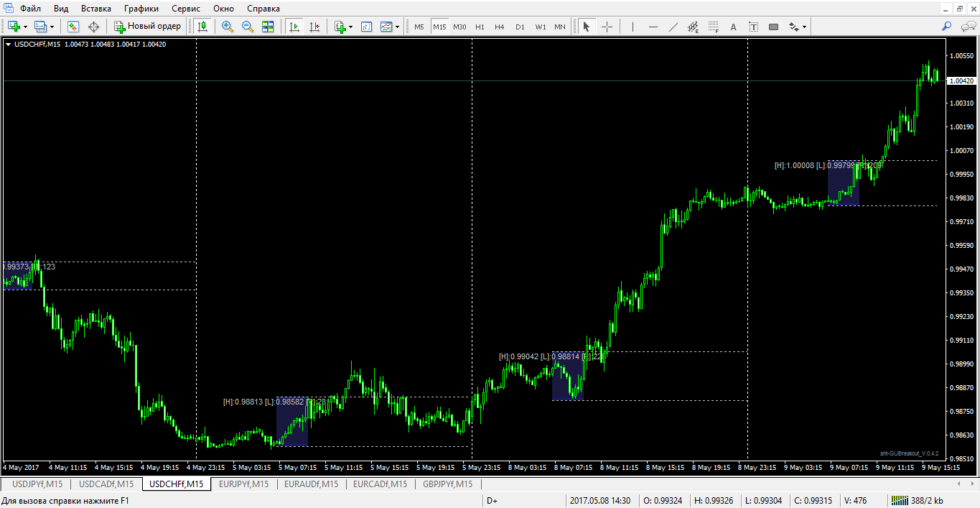Open the Market Watch window icon
The width and height of the screenshot is (980, 508).
(73, 27)
